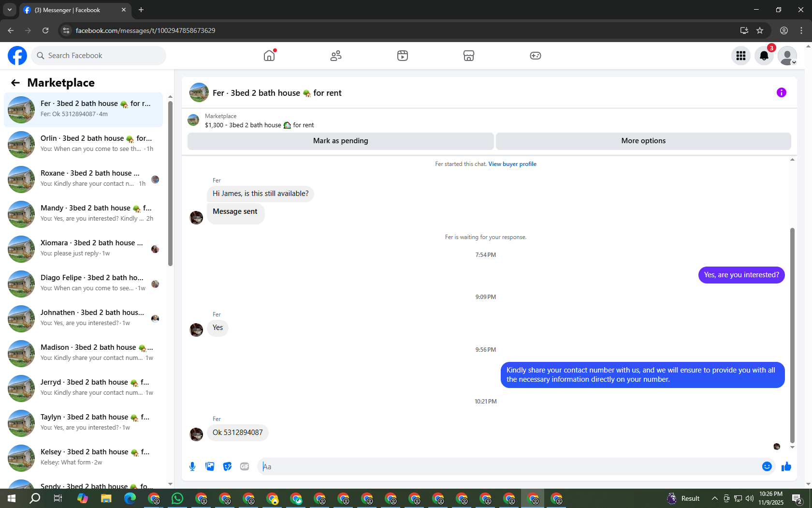Open the Madison conversation
Image resolution: width=812 pixels, height=508 pixels.
pos(83,354)
